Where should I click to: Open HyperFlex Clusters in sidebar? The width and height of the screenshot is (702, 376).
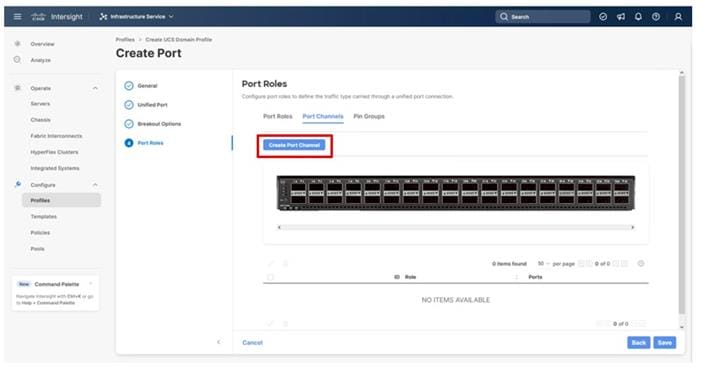pos(54,152)
